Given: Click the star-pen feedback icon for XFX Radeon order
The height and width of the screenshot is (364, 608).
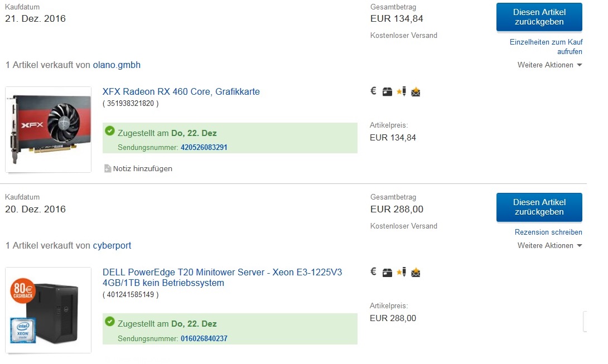Looking at the screenshot, I should (x=401, y=91).
